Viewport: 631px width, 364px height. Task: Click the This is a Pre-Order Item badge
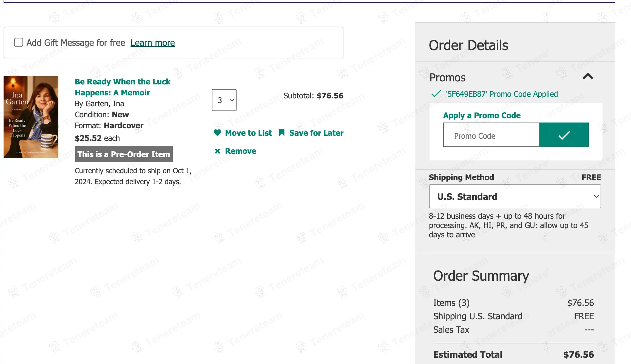pyautogui.click(x=124, y=154)
